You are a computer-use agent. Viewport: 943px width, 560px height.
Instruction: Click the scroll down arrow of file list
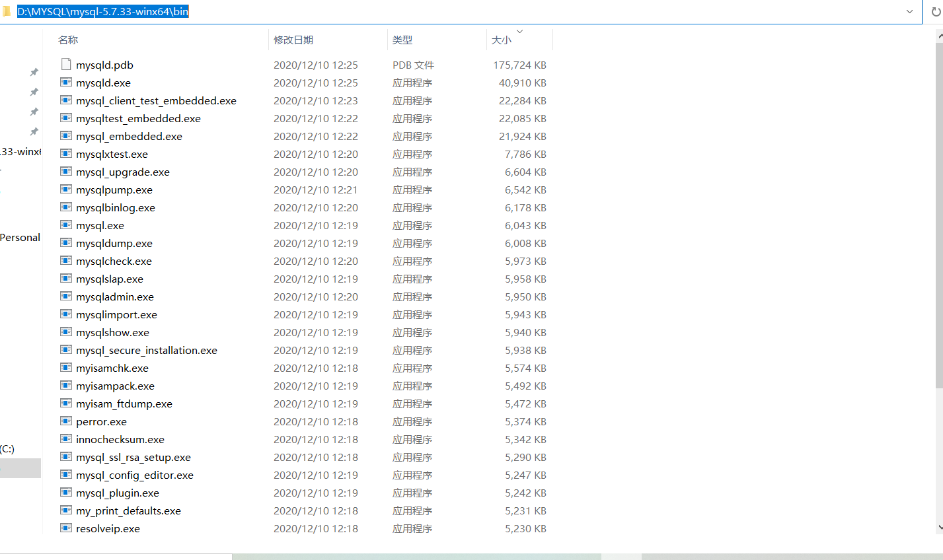pos(940,528)
